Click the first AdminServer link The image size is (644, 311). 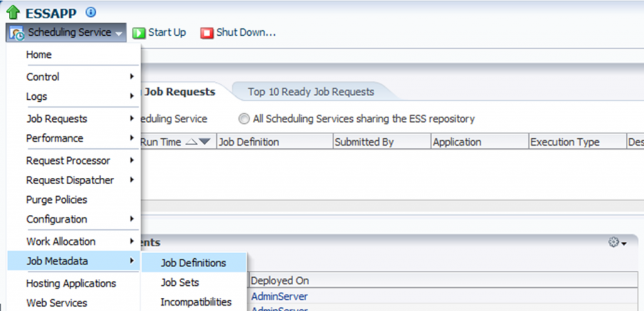[x=279, y=297]
